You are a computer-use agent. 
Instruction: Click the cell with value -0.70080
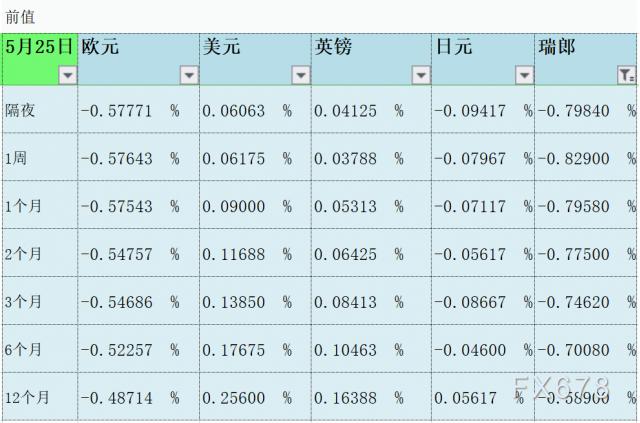click(586, 349)
